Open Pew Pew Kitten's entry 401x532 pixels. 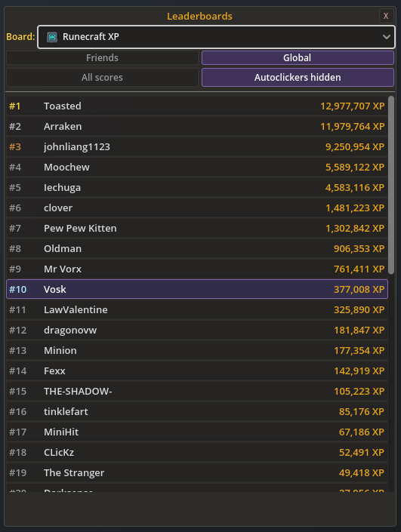click(197, 229)
